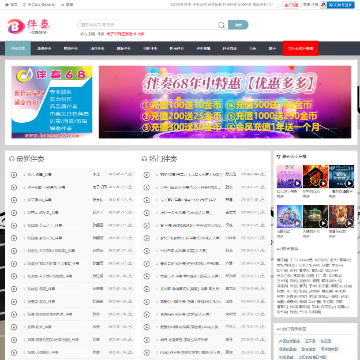The width and height of the screenshot is (360, 360).
Task: Click the home icon link in top bar
Action: tap(11, 5)
